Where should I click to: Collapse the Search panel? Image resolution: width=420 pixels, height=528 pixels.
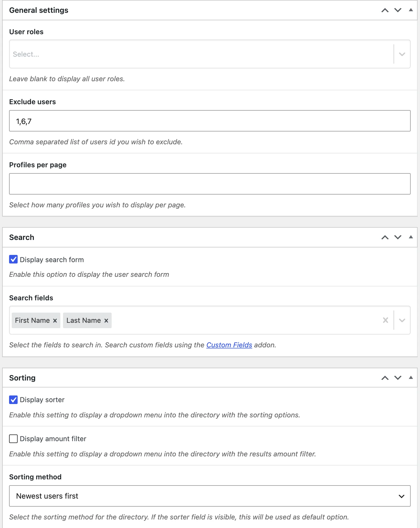411,237
